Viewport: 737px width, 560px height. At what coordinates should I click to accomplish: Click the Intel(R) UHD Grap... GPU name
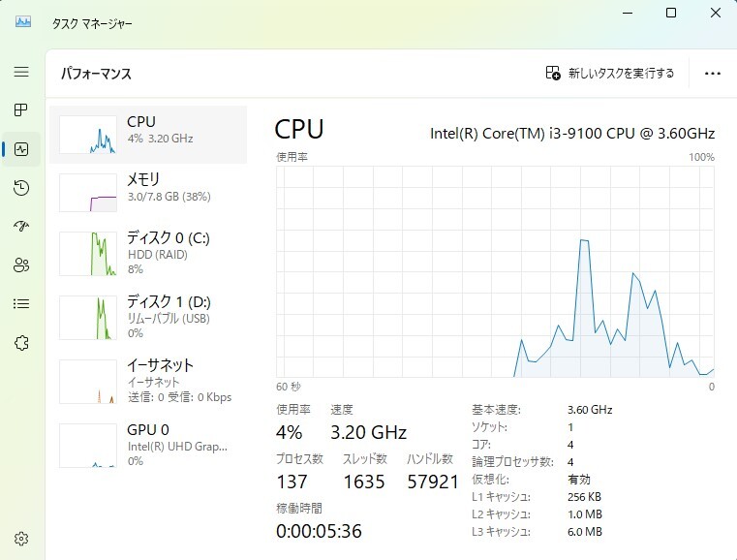tap(177, 447)
